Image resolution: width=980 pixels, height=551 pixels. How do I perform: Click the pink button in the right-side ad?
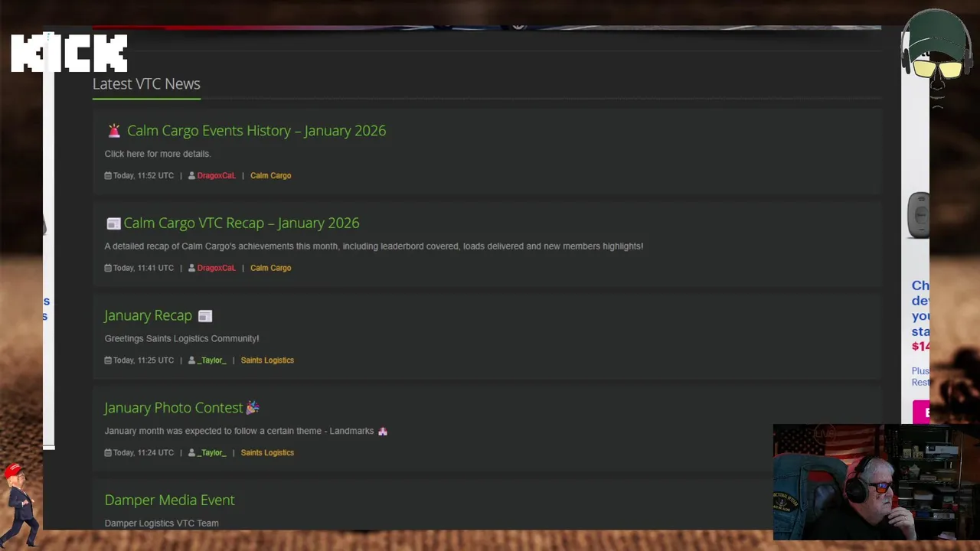pos(921,412)
